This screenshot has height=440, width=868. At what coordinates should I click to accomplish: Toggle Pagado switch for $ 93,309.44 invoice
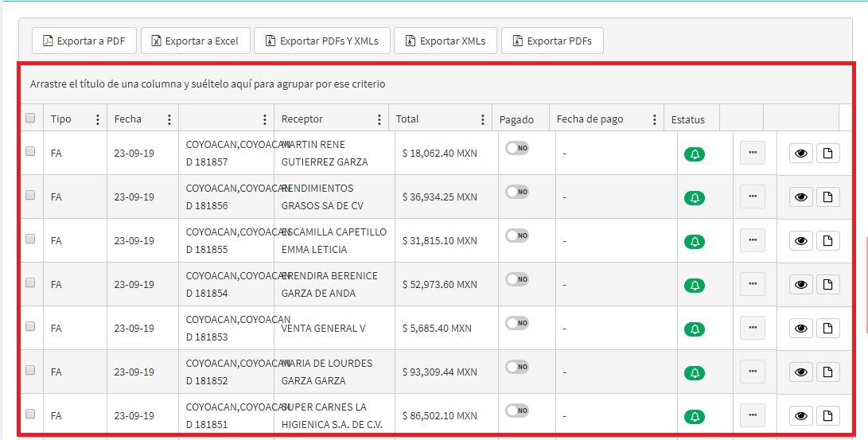pyautogui.click(x=517, y=367)
